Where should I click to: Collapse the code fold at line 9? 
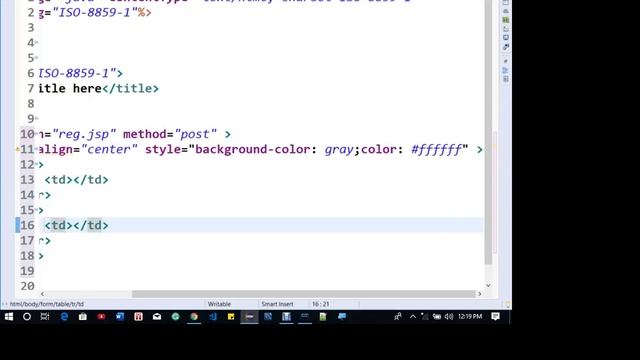[36, 118]
